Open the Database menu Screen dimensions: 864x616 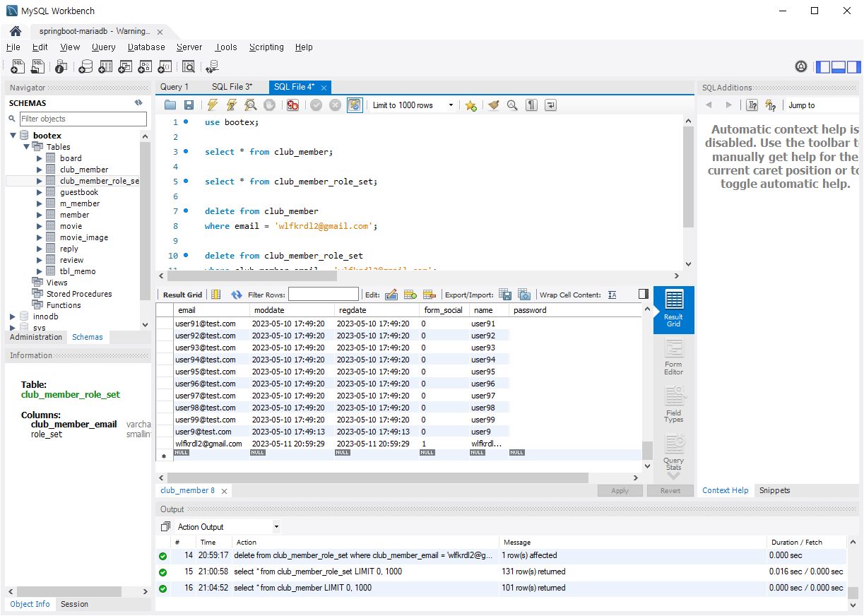click(146, 47)
